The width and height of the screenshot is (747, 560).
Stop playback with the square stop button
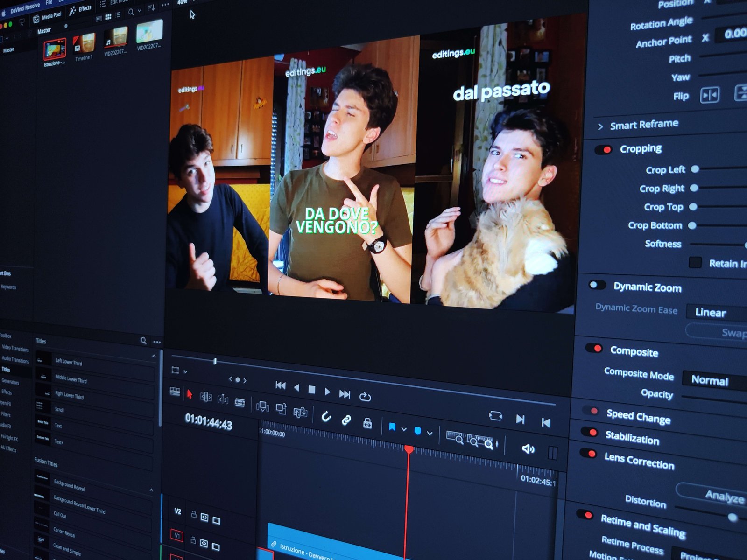click(x=312, y=389)
